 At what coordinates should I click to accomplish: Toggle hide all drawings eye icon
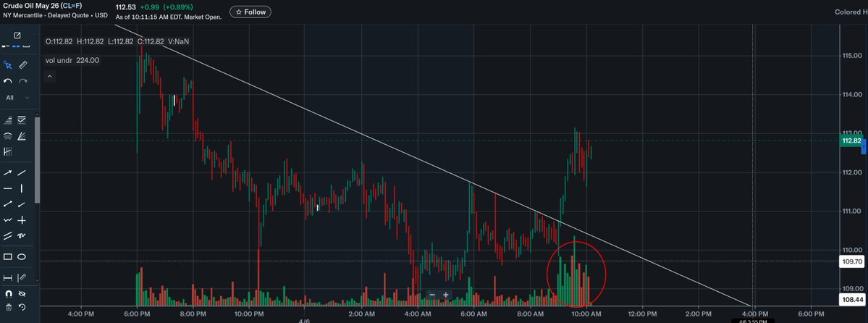click(22, 293)
